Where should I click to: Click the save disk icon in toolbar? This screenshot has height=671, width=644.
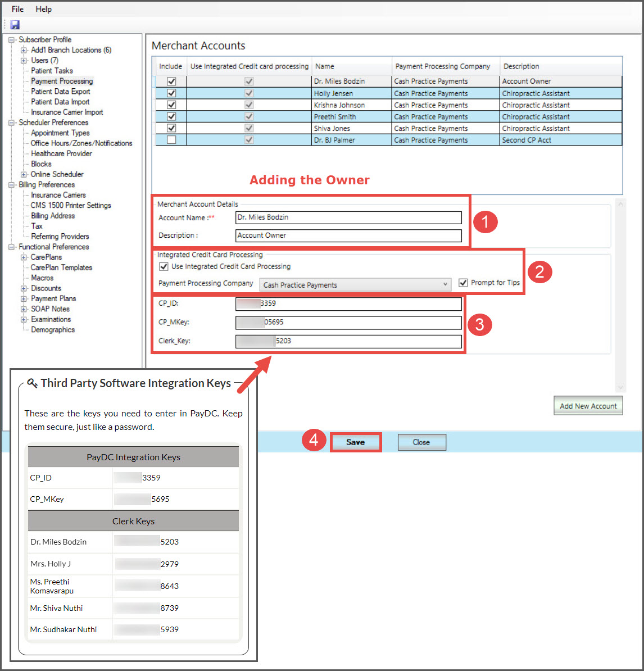click(15, 25)
